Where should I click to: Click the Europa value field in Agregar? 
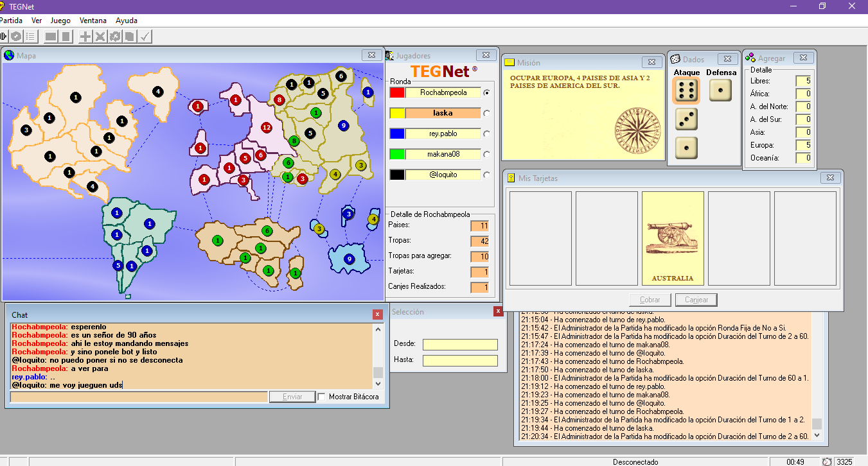803,145
